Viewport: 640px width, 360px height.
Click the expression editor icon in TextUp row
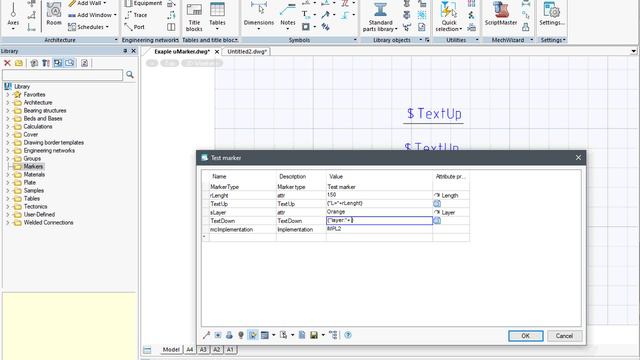point(437,203)
